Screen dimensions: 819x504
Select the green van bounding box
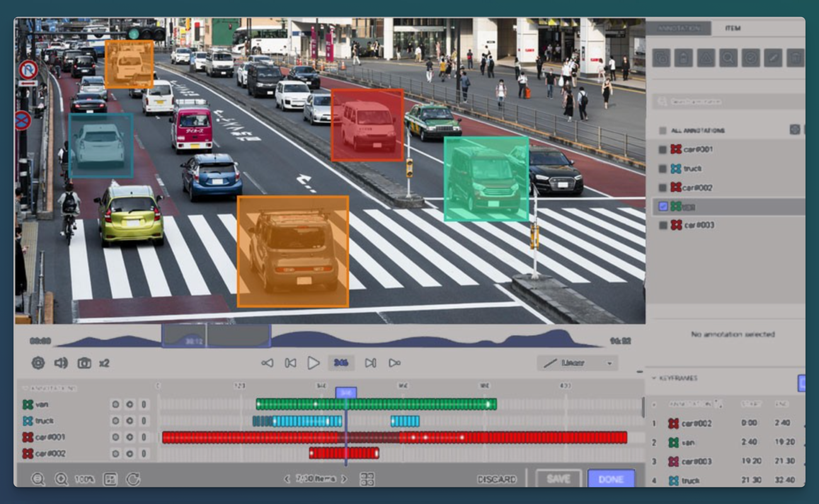point(486,179)
